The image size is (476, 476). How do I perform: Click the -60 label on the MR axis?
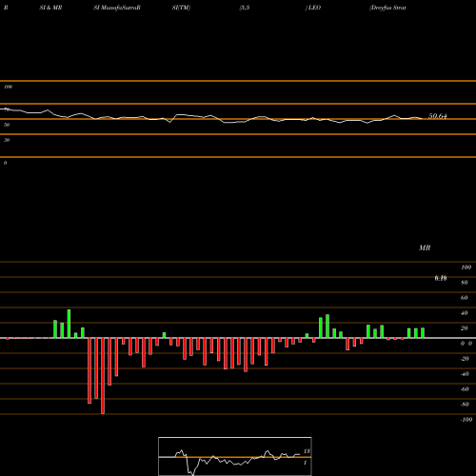coord(465,389)
